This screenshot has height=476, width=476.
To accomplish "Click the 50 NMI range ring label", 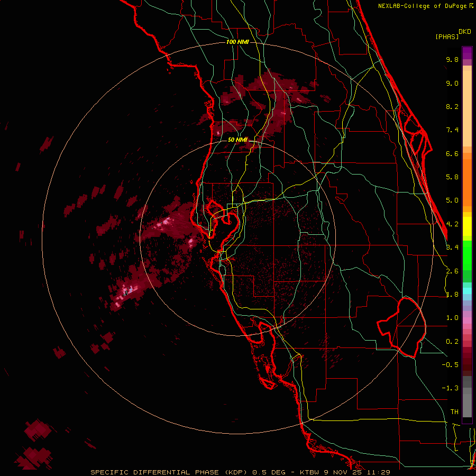I will pos(237,140).
